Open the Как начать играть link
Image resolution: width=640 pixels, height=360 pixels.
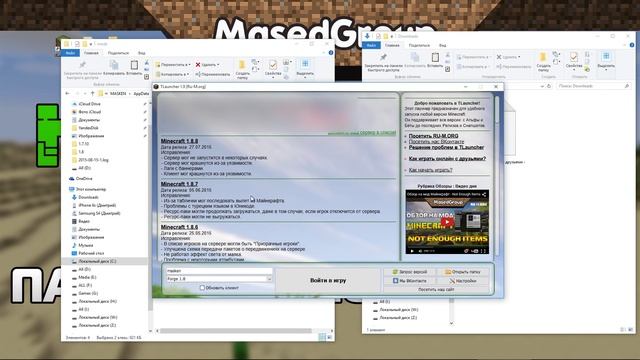click(430, 170)
